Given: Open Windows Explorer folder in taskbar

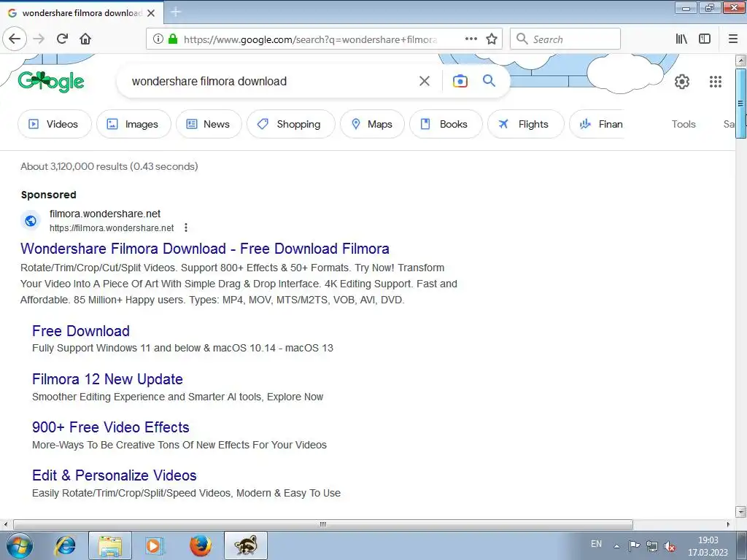Looking at the screenshot, I should 110,545.
